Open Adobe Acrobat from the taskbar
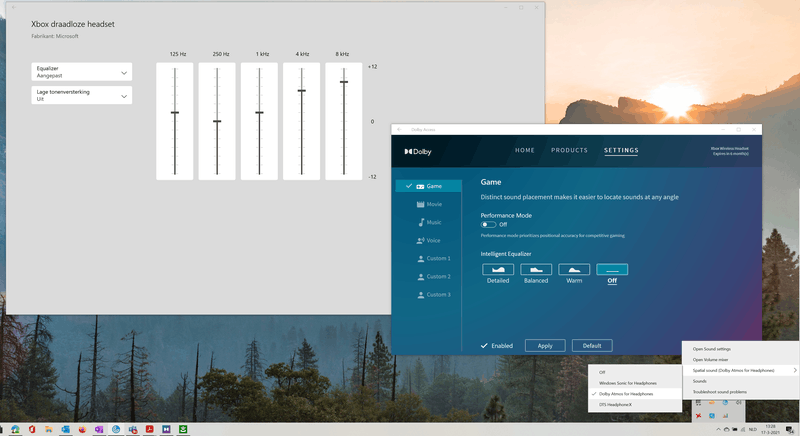 tap(149, 429)
